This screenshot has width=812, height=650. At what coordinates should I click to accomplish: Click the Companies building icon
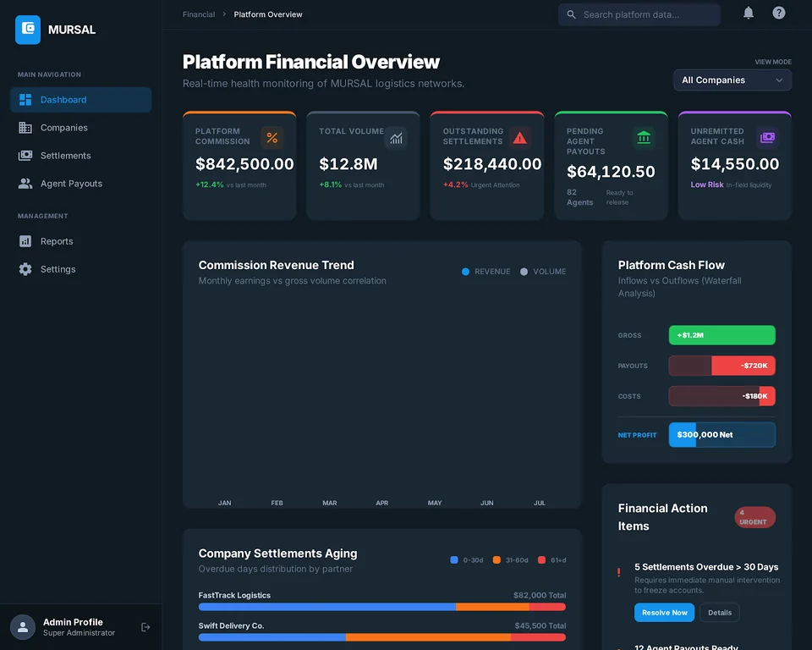tap(25, 128)
